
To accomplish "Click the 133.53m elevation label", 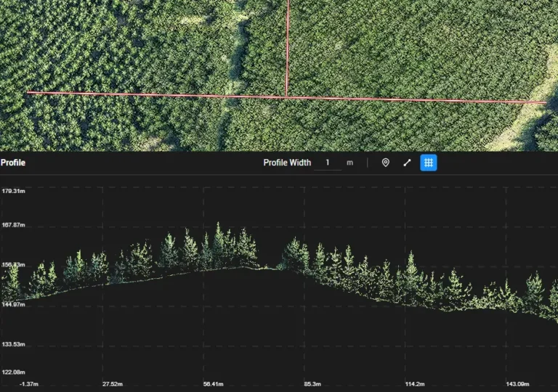I will 14,344.
